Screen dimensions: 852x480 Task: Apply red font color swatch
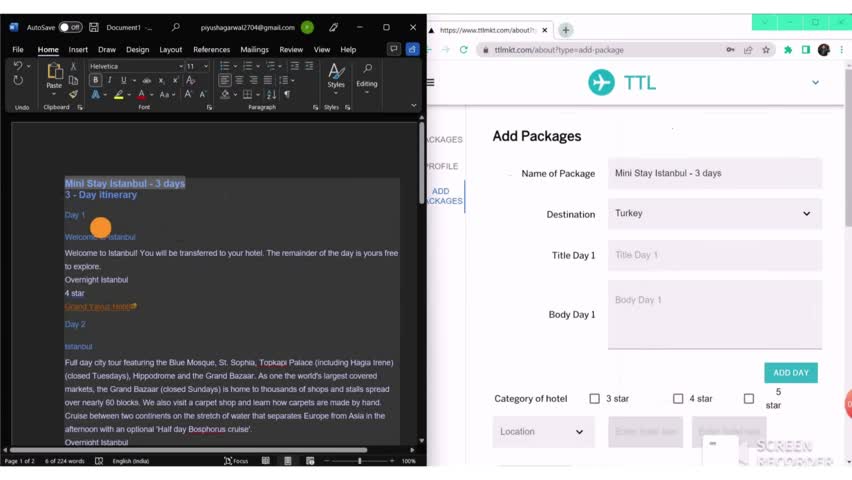(x=141, y=95)
